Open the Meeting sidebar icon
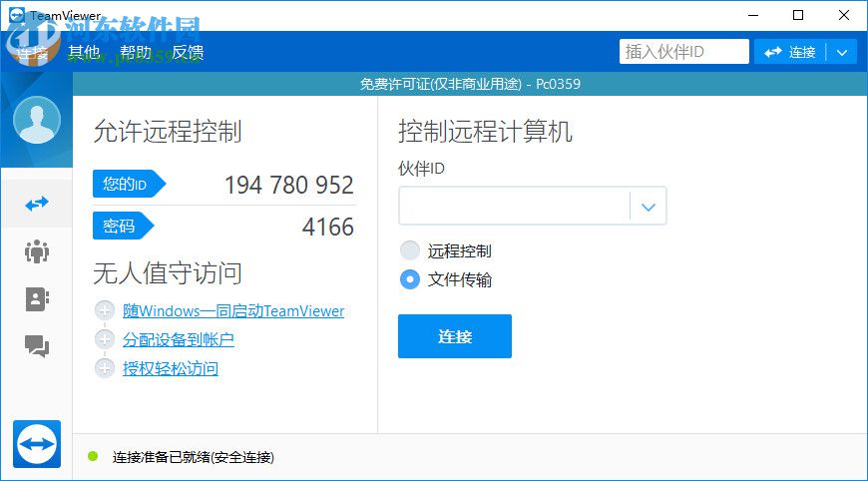The width and height of the screenshot is (868, 481). [37, 251]
